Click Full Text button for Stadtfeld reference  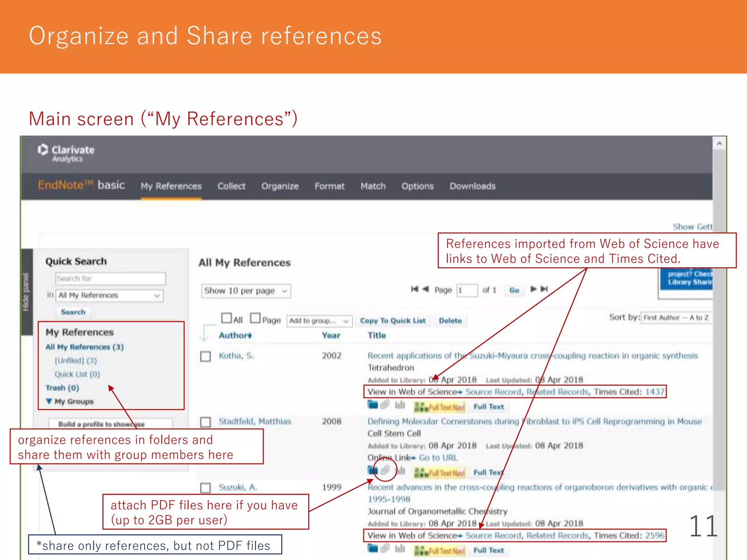click(488, 472)
